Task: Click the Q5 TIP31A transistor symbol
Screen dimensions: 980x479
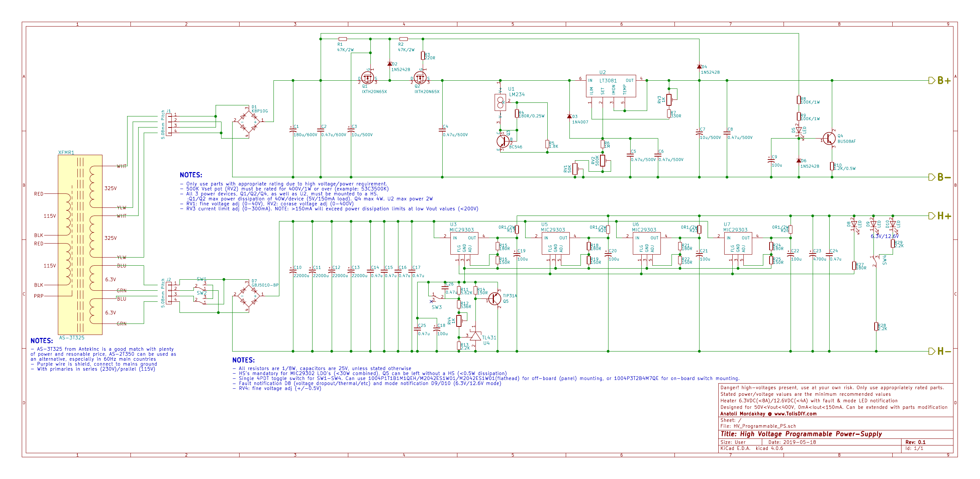Action: click(495, 299)
